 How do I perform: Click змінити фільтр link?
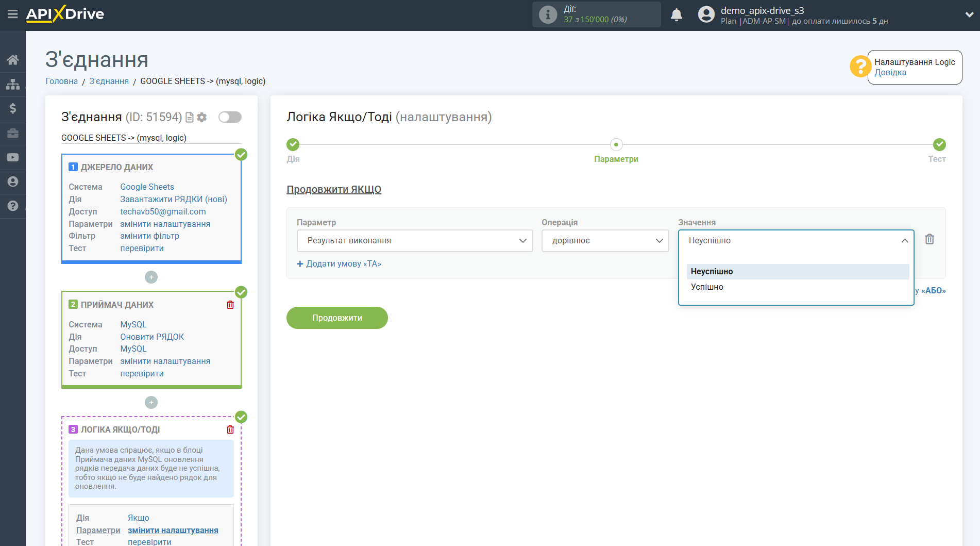(149, 236)
